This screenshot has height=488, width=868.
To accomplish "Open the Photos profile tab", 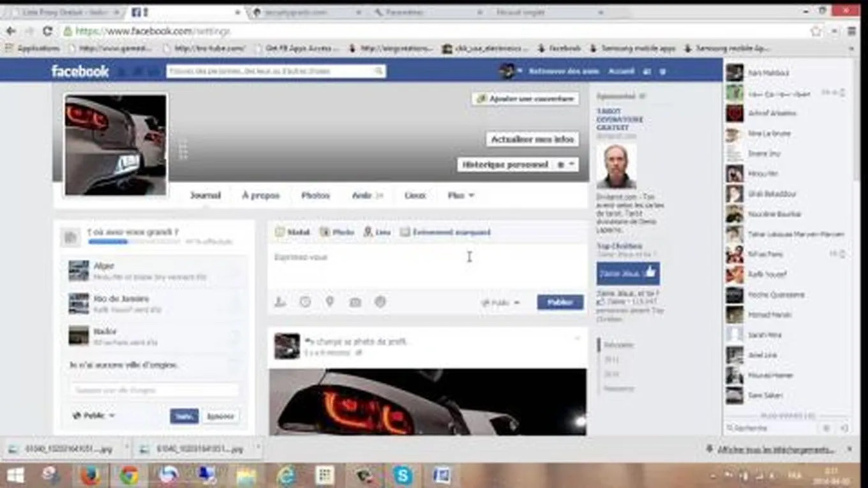I will pyautogui.click(x=315, y=195).
